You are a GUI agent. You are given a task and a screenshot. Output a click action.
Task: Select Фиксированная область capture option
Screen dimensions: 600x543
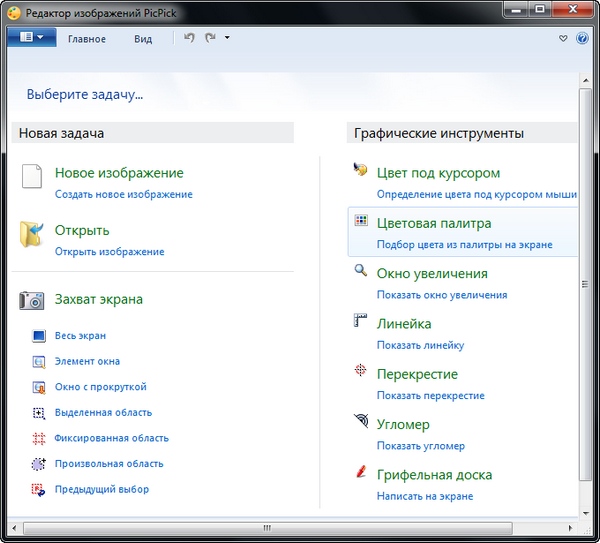(x=111, y=438)
